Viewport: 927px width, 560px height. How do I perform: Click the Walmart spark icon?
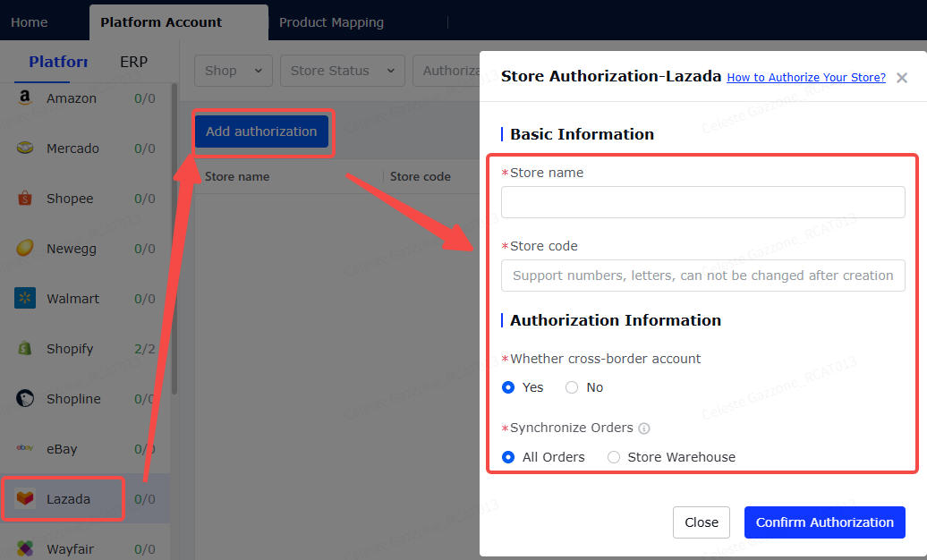click(25, 298)
